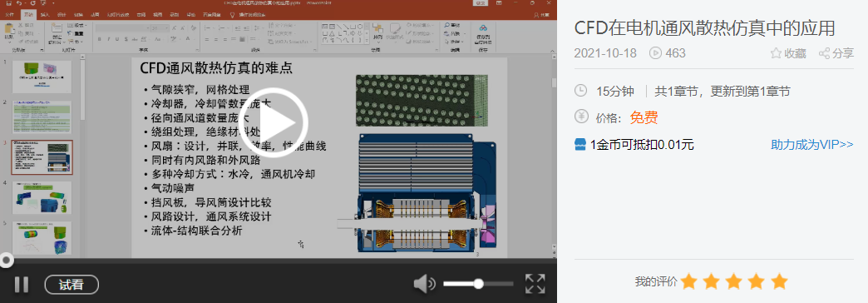
Task: Click the price icon before 价格
Action: pyautogui.click(x=580, y=117)
